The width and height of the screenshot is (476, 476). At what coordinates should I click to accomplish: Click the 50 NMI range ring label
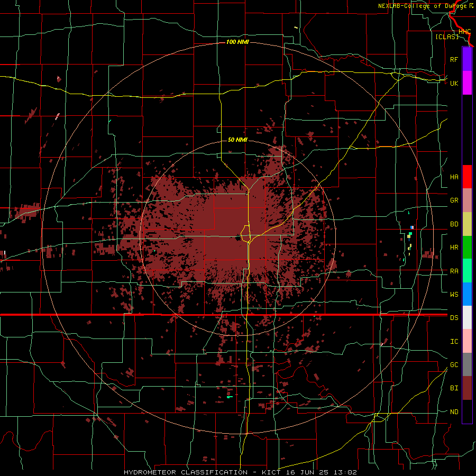point(237,140)
